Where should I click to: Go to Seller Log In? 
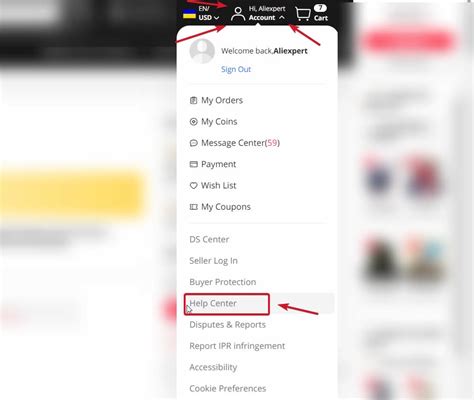tap(213, 261)
